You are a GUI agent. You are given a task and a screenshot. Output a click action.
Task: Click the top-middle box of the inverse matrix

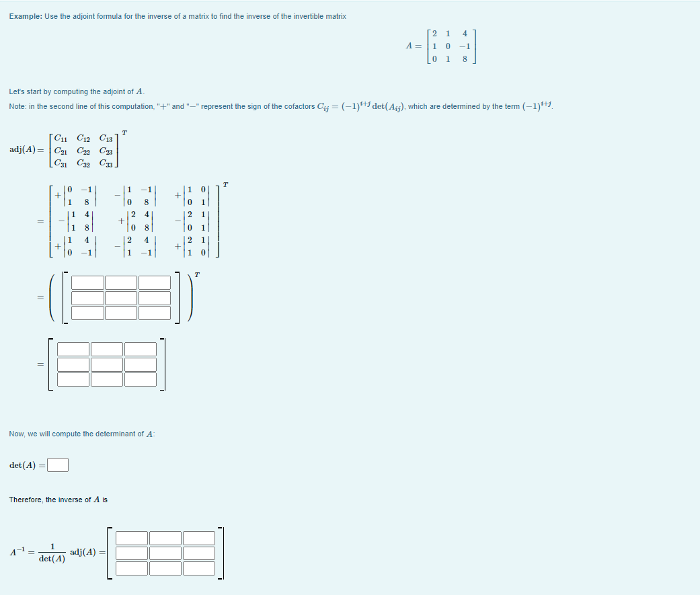(x=165, y=538)
